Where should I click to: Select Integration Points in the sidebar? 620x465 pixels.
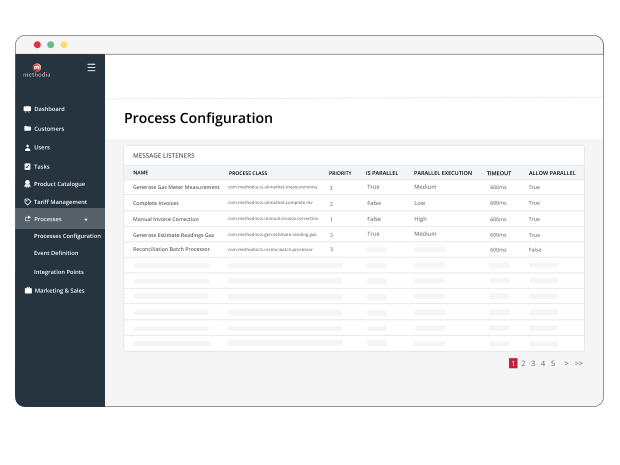tap(58, 272)
